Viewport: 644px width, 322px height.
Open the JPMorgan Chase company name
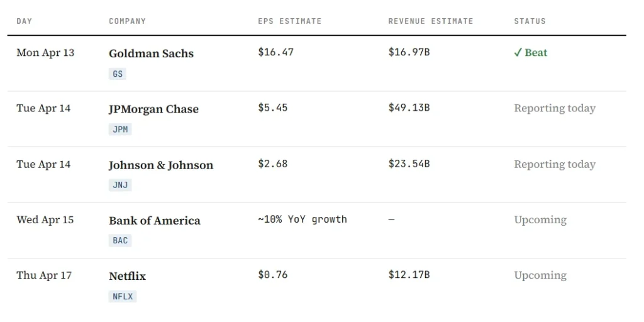pyautogui.click(x=153, y=109)
